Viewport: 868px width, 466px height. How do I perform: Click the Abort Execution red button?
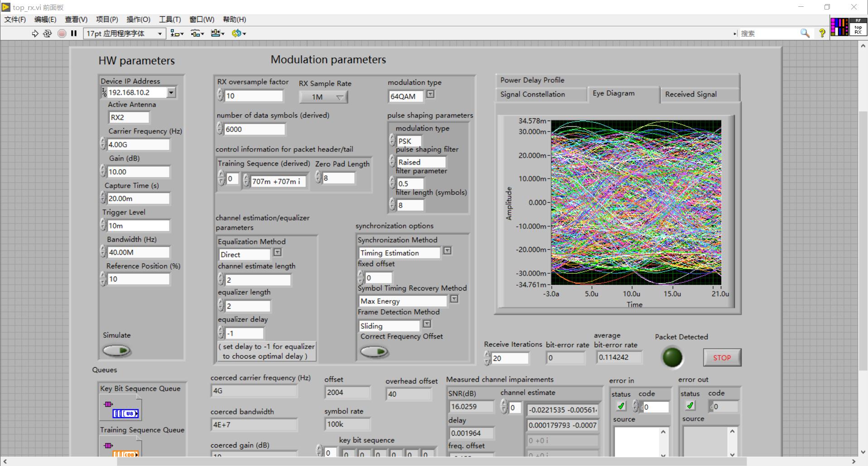point(62,33)
